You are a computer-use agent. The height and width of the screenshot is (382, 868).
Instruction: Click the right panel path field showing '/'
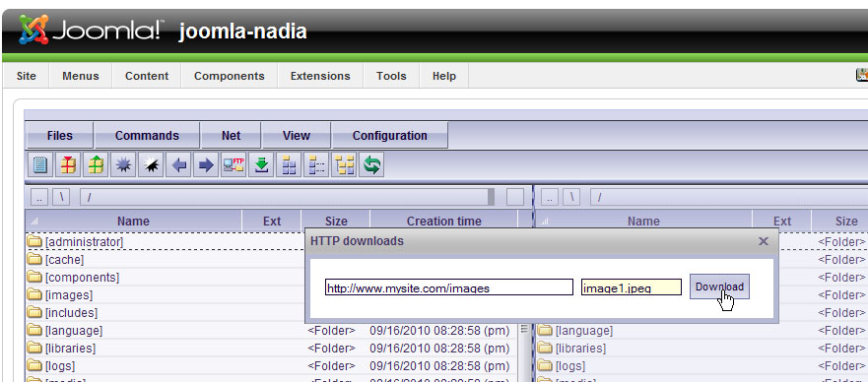729,197
